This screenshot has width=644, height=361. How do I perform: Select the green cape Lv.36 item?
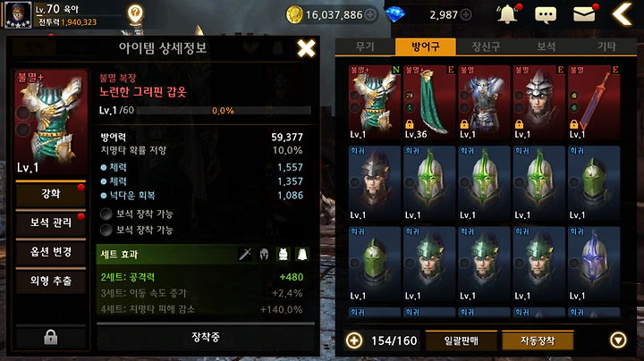(x=429, y=103)
